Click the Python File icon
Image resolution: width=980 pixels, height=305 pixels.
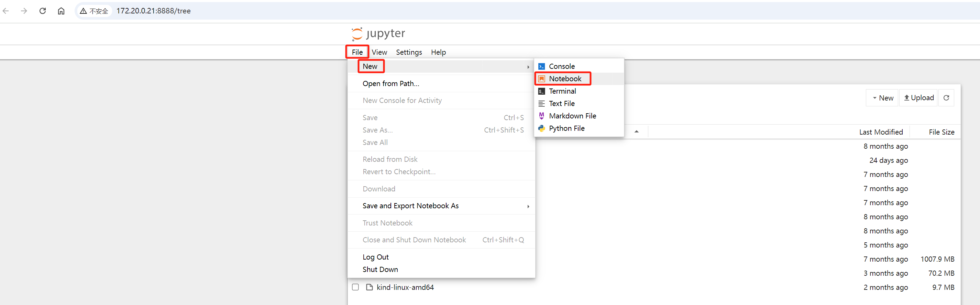coord(541,128)
